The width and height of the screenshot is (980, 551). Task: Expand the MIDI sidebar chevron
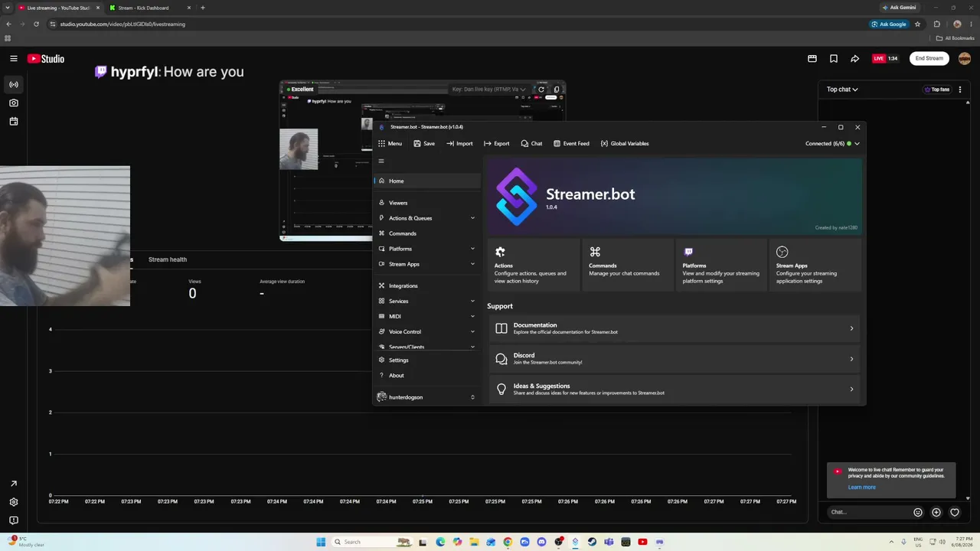pos(472,316)
